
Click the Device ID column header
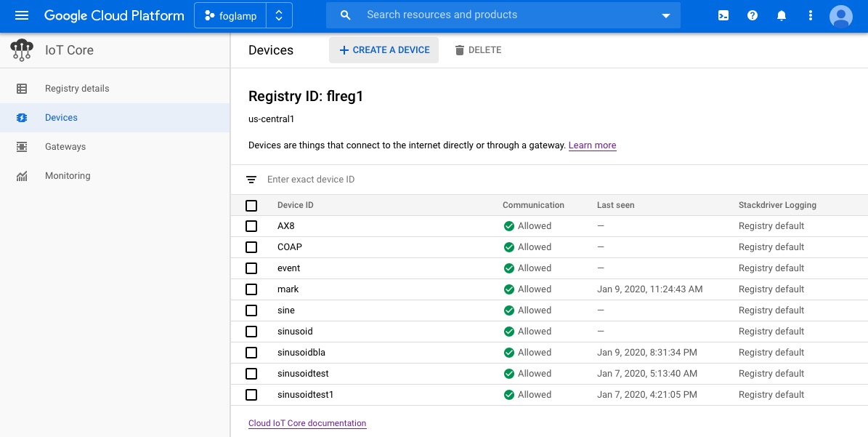pos(295,205)
